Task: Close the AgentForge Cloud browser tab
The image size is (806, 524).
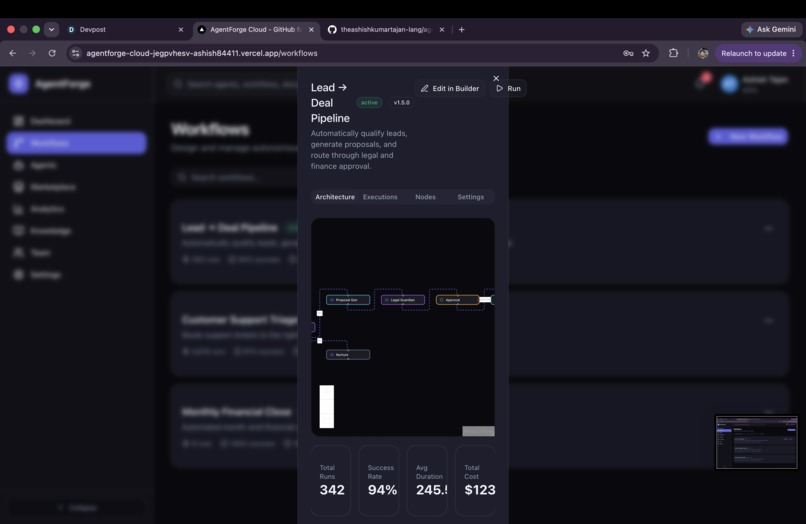Action: coord(312,30)
